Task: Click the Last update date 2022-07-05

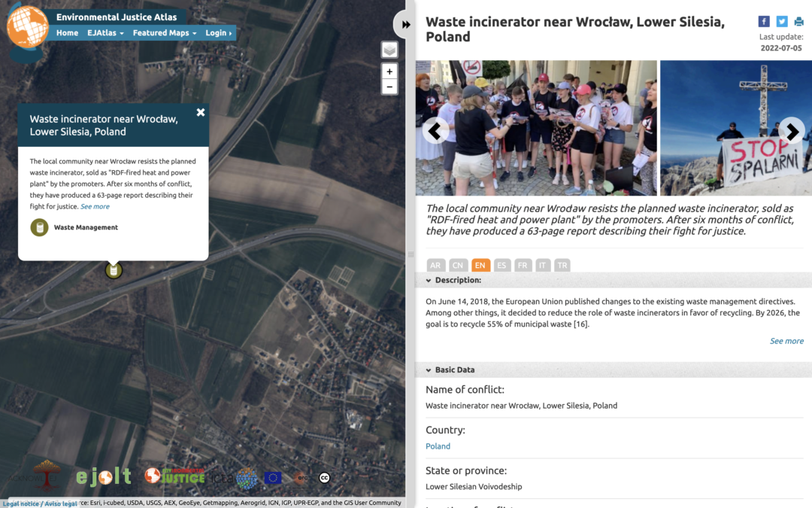Action: click(781, 47)
